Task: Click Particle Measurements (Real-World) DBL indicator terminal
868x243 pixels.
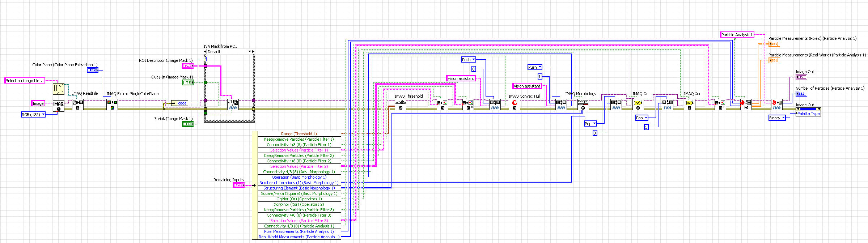Action: tap(774, 60)
